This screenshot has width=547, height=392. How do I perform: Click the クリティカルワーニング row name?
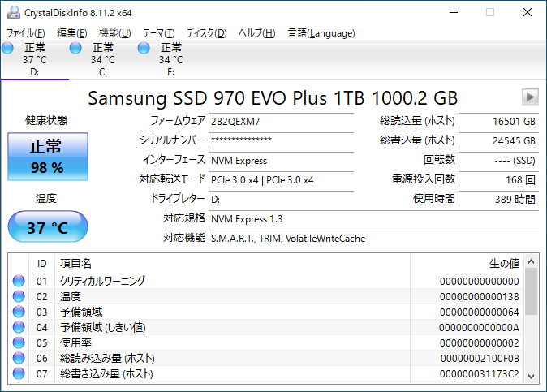[102, 281]
